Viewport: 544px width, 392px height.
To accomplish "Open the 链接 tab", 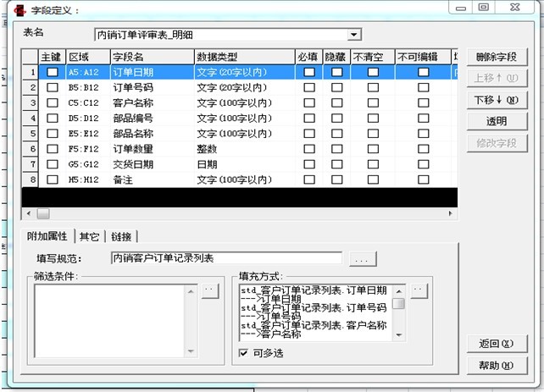I will click(121, 236).
